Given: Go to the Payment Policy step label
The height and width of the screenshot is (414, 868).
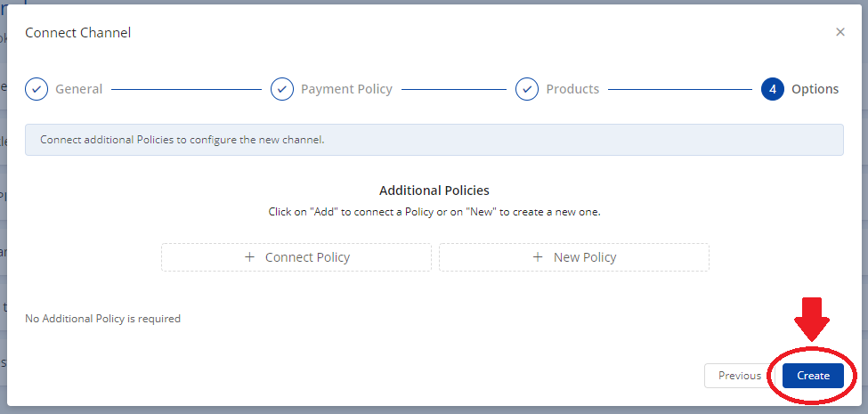Looking at the screenshot, I should 346,89.
